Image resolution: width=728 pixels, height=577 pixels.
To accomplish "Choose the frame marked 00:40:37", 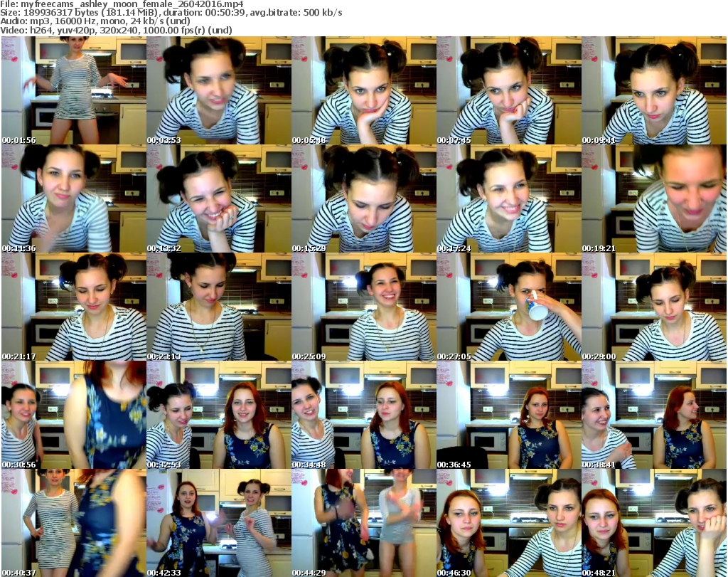I will click(74, 523).
